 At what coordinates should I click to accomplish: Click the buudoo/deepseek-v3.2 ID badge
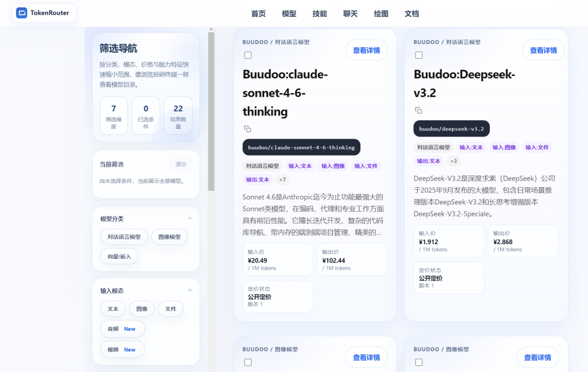[x=451, y=128]
